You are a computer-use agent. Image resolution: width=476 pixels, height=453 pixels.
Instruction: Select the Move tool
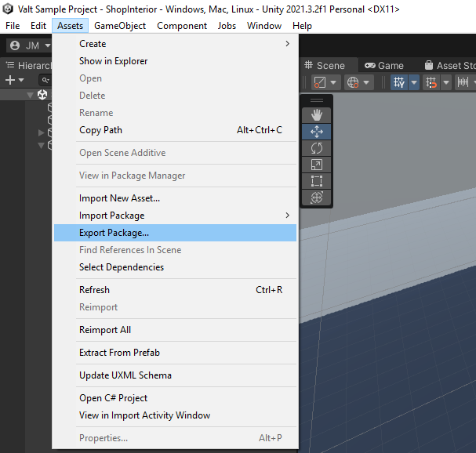point(316,132)
